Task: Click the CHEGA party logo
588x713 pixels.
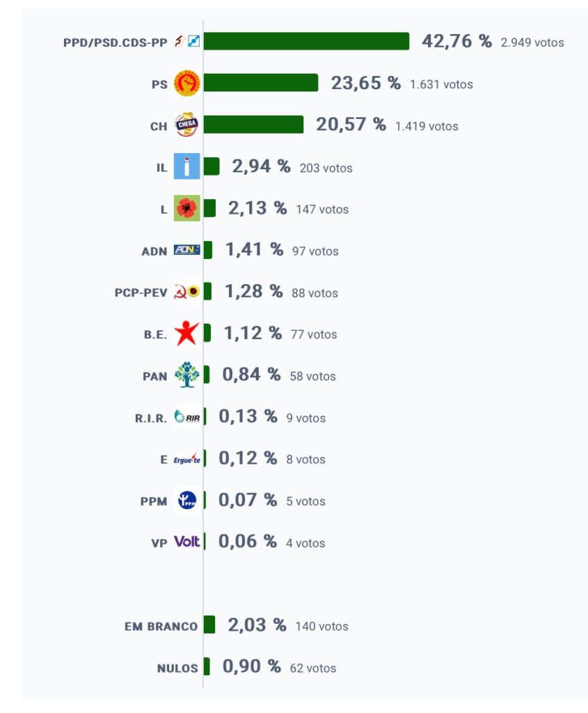Action: [x=186, y=125]
